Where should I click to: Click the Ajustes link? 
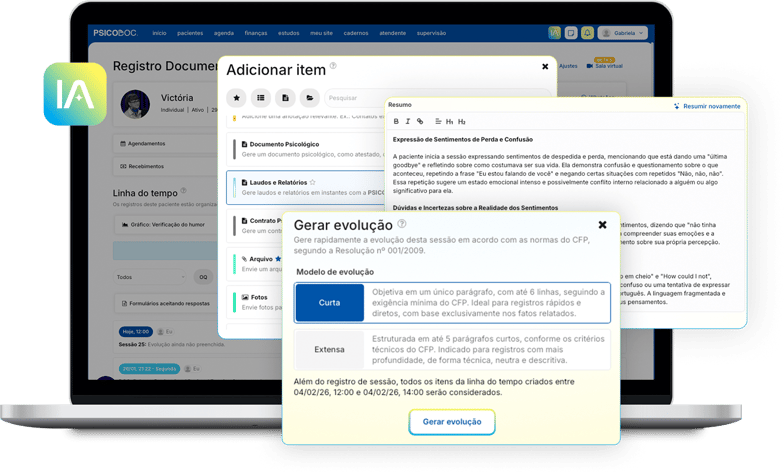(x=568, y=66)
